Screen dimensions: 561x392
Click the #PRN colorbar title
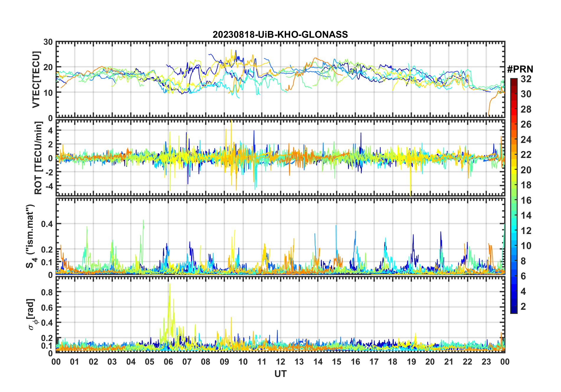pos(520,69)
